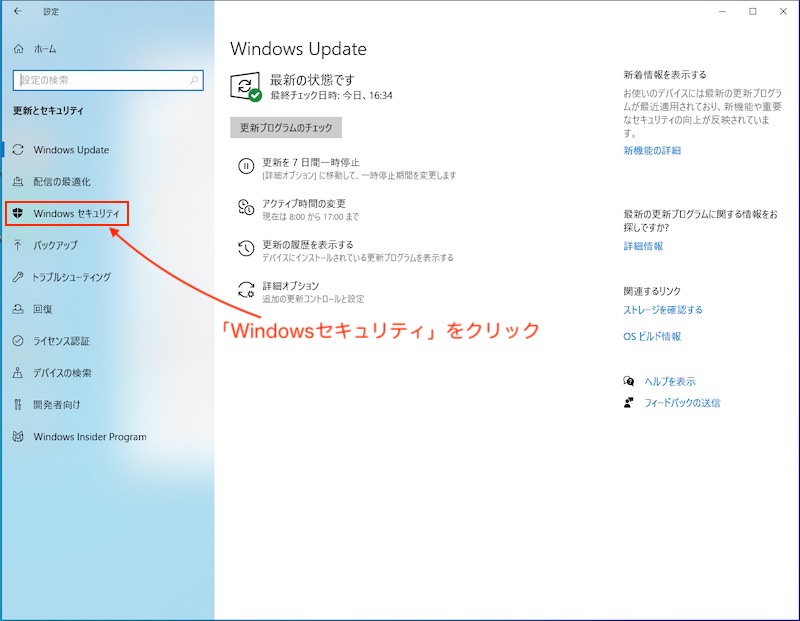
Task: Click the 配信の最適化 icon in sidebar
Action: point(18,182)
